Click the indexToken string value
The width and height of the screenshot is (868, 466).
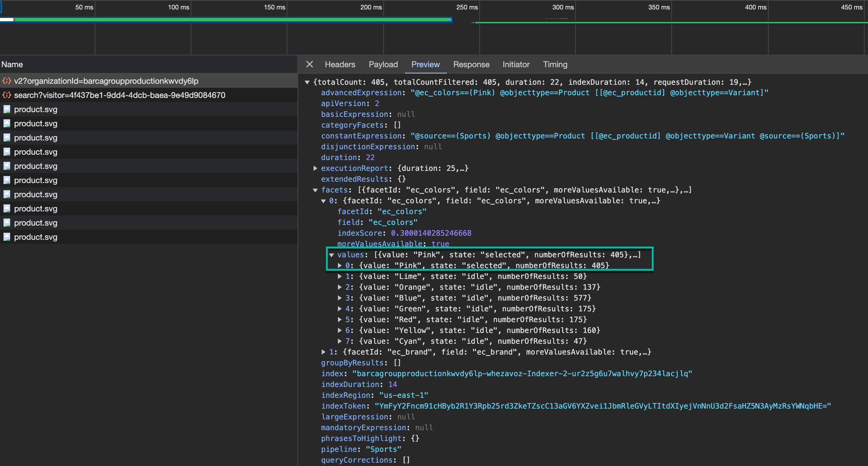coord(603,406)
